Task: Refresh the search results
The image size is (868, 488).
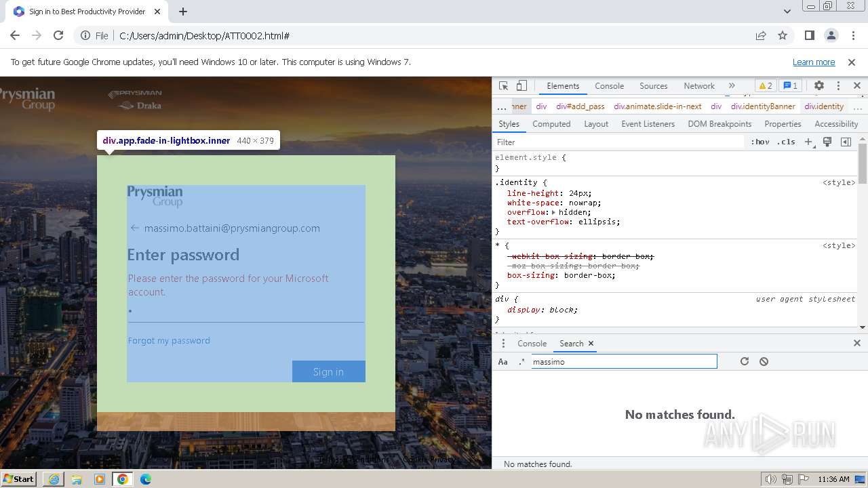Action: [745, 361]
